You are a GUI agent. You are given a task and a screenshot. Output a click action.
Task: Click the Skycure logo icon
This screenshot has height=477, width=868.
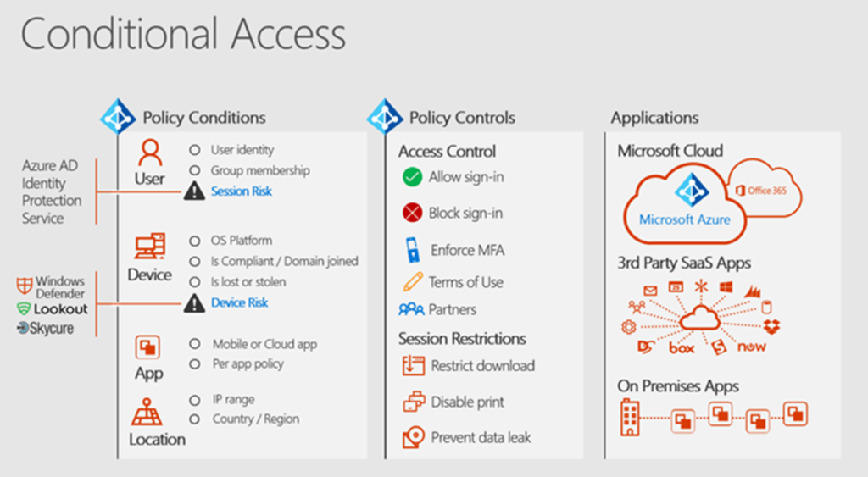(x=23, y=329)
